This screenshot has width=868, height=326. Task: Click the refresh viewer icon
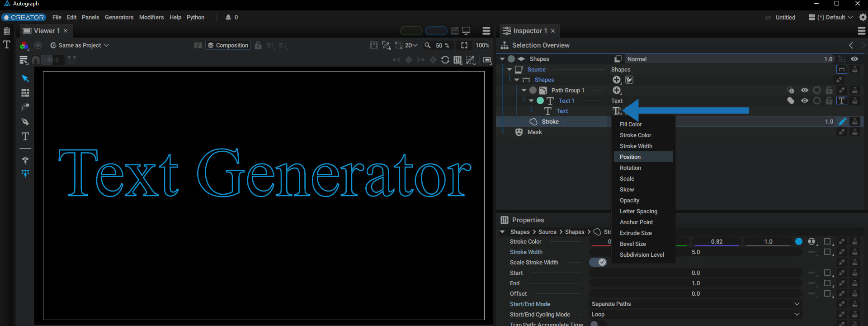click(445, 60)
